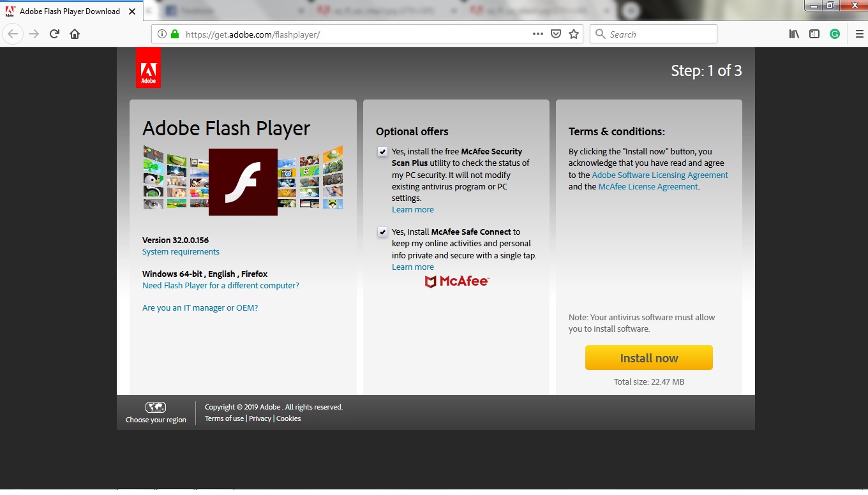The height and width of the screenshot is (495, 868).
Task: Go back using the browser back arrow
Action: tap(13, 34)
